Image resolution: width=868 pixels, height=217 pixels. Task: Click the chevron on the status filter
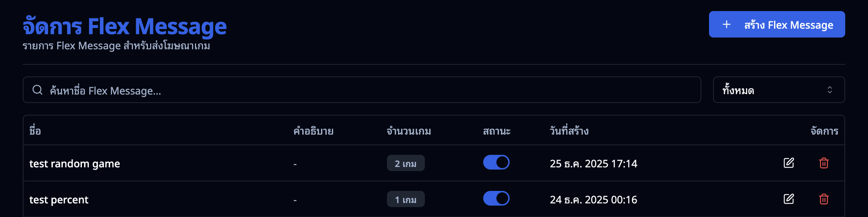(x=830, y=90)
